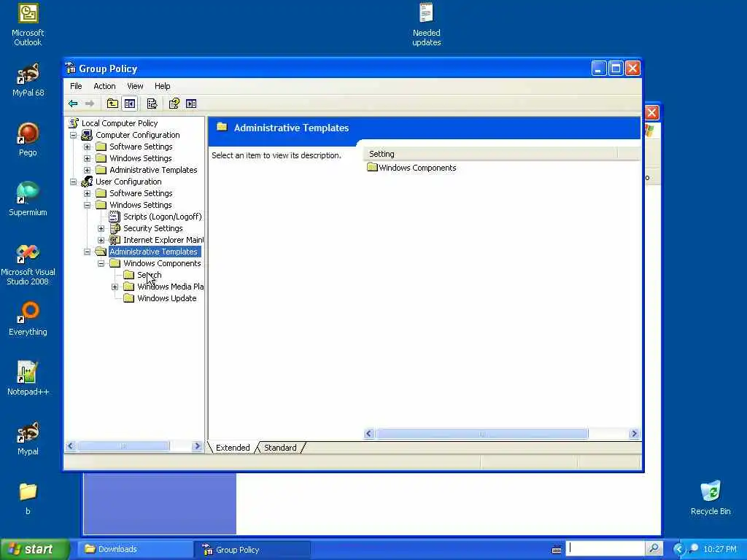
Task: Open Microsoft Visual Studio 2008 shortcut
Action: [28, 265]
